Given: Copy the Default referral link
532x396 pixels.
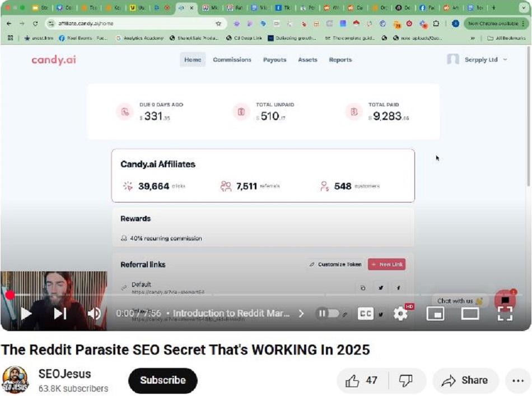Looking at the screenshot, I should pos(363,288).
